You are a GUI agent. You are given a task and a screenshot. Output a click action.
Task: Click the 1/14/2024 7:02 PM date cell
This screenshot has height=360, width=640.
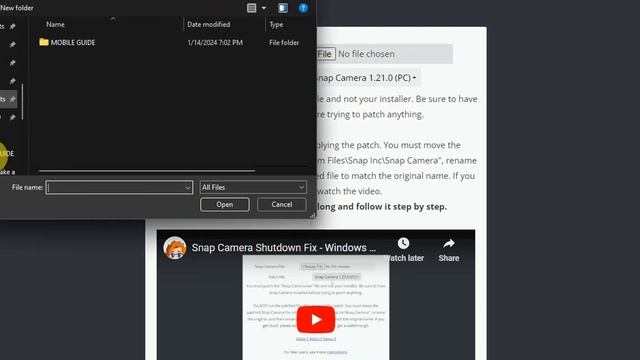click(x=215, y=42)
